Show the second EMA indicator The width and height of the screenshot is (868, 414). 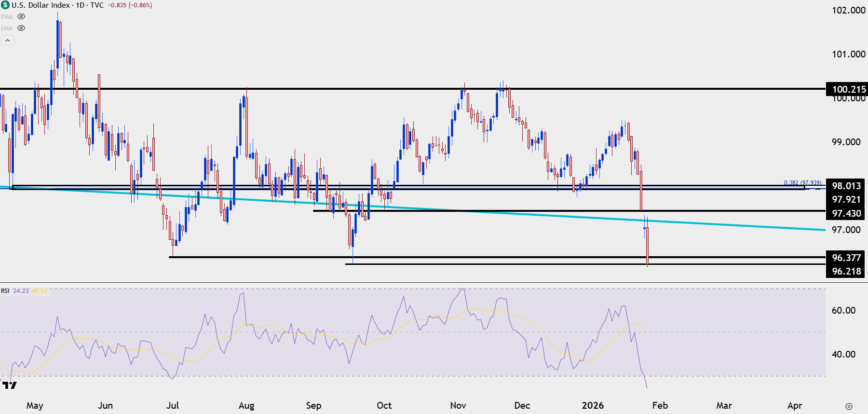point(21,28)
